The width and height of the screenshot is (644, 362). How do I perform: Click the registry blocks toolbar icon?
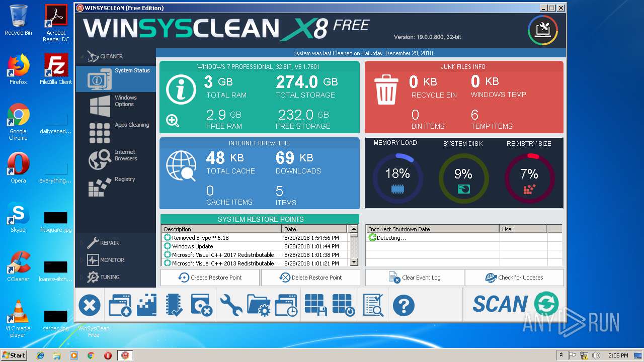(x=147, y=305)
